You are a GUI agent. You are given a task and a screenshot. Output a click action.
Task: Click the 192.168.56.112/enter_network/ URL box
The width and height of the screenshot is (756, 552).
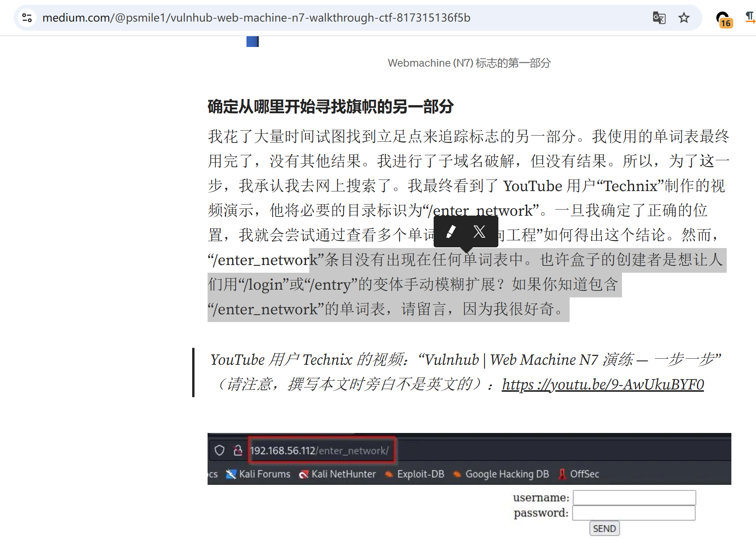pos(320,450)
